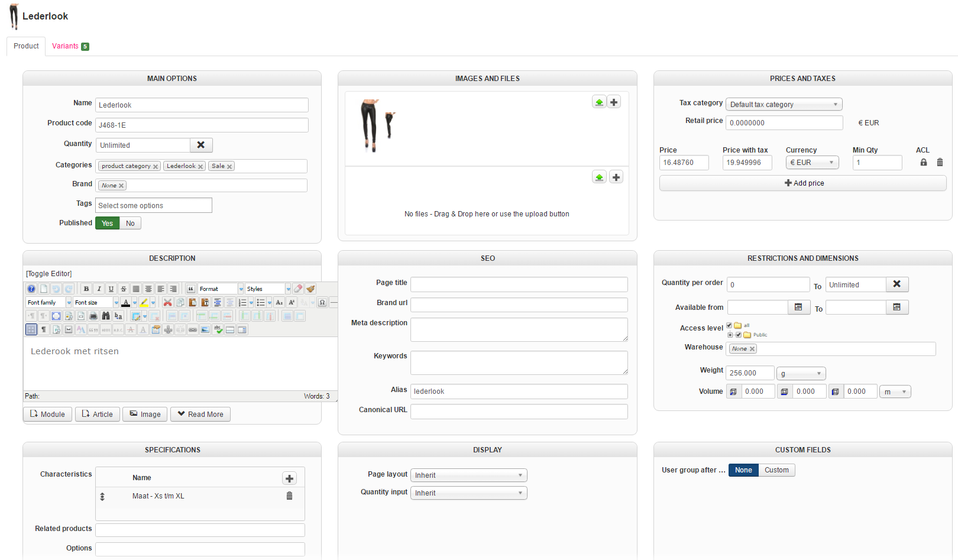
Task: Open the Font size dropdown
Action: (96, 302)
